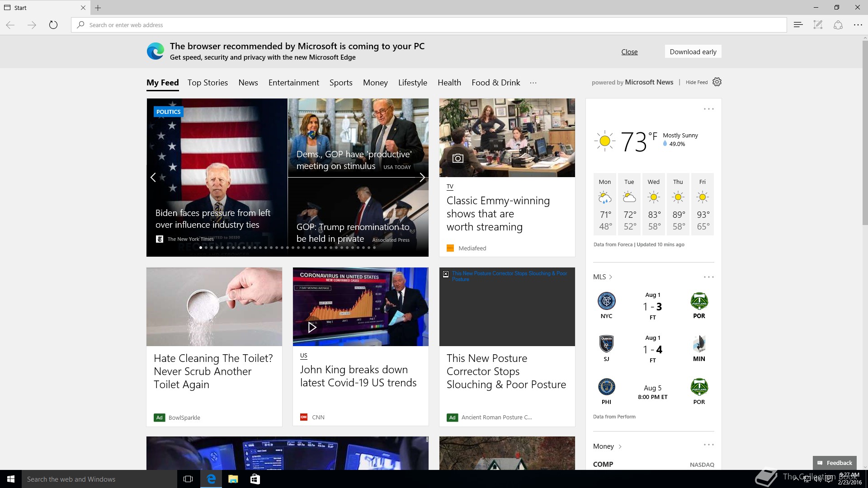Image resolution: width=868 pixels, height=488 pixels.
Task: Go to previous slide in news carousel
Action: click(153, 177)
